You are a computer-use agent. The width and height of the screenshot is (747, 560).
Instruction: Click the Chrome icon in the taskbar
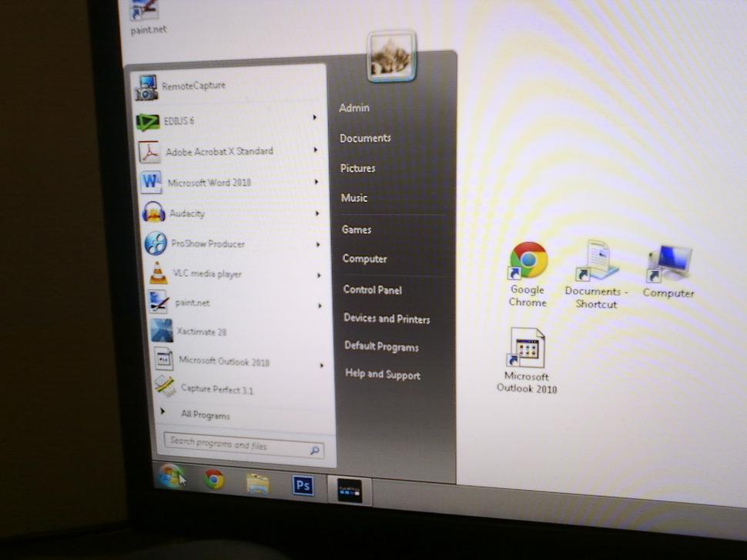tap(214, 480)
